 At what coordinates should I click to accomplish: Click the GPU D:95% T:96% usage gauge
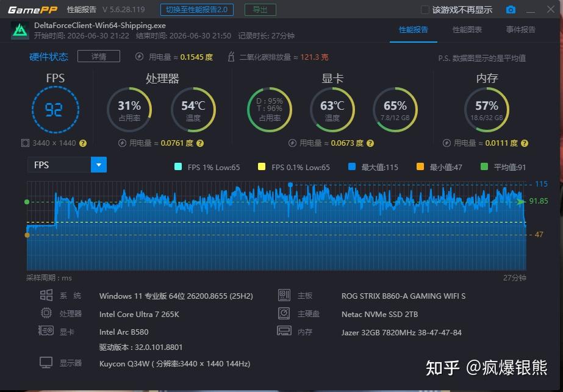pyautogui.click(x=269, y=110)
